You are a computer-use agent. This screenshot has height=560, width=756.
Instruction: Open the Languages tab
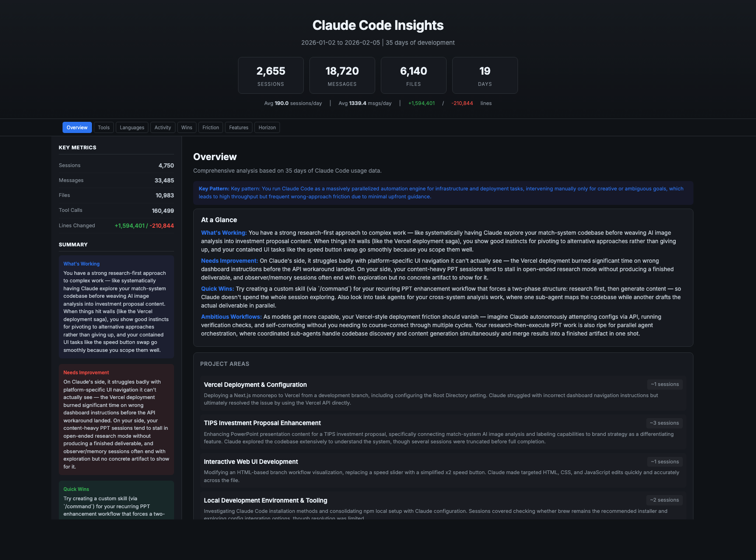click(132, 127)
